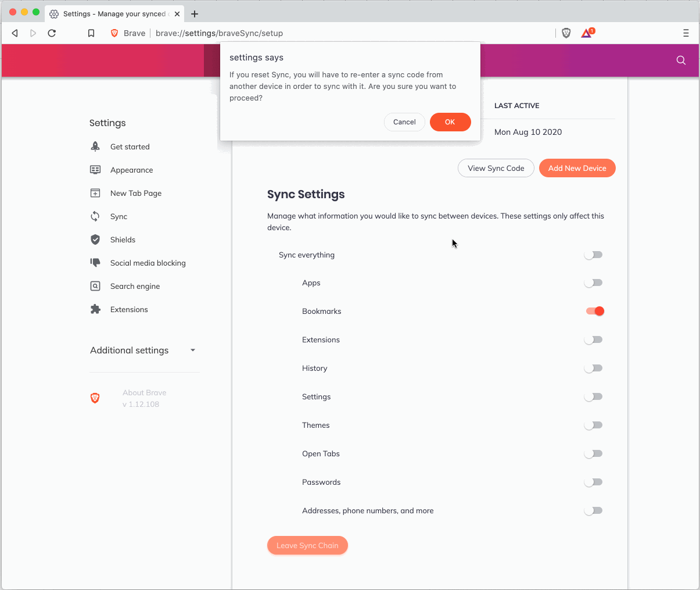700x590 pixels.
Task: Click the bookmark icon in the toolbar
Action: (x=91, y=33)
